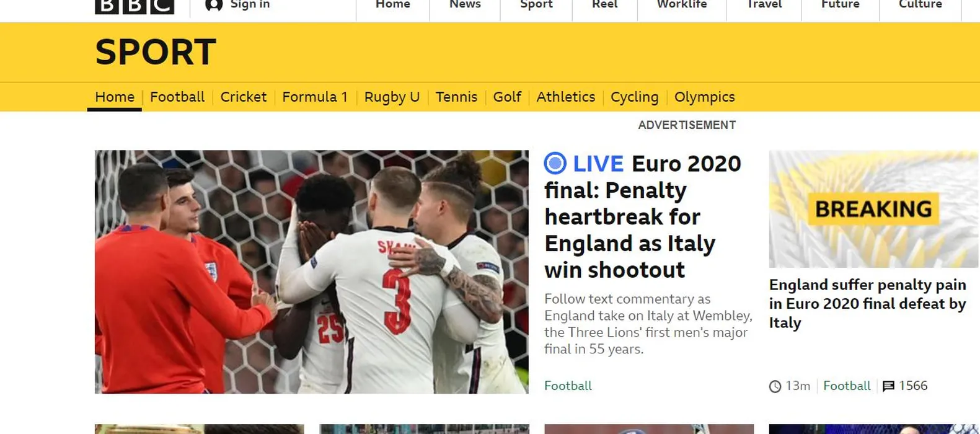Go to Worklife in top menu
The image size is (980, 434).
(x=682, y=5)
